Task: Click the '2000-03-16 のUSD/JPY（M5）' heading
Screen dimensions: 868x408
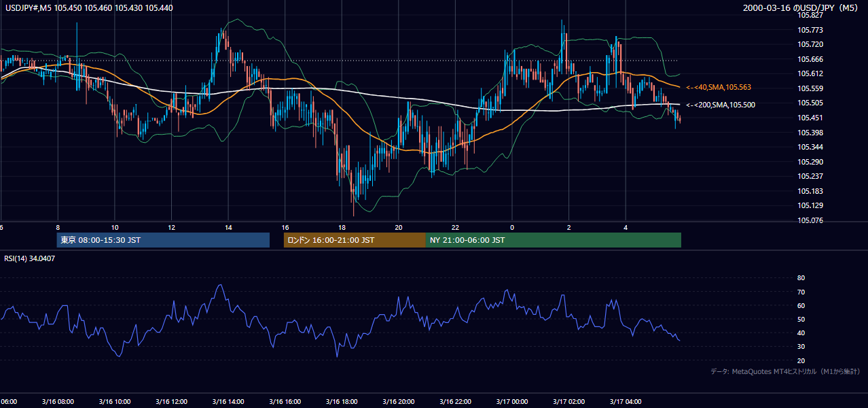Action: (x=802, y=8)
